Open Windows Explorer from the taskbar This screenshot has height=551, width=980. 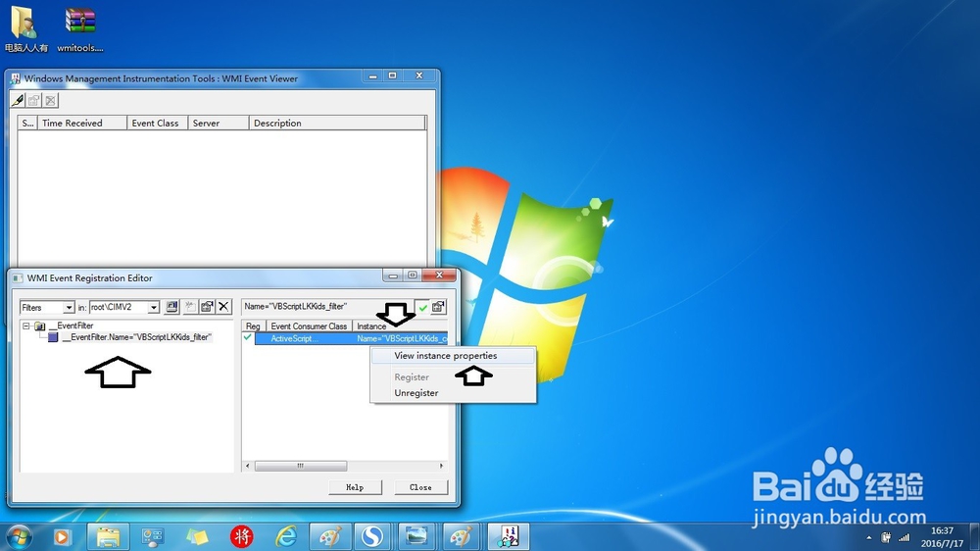(x=108, y=536)
